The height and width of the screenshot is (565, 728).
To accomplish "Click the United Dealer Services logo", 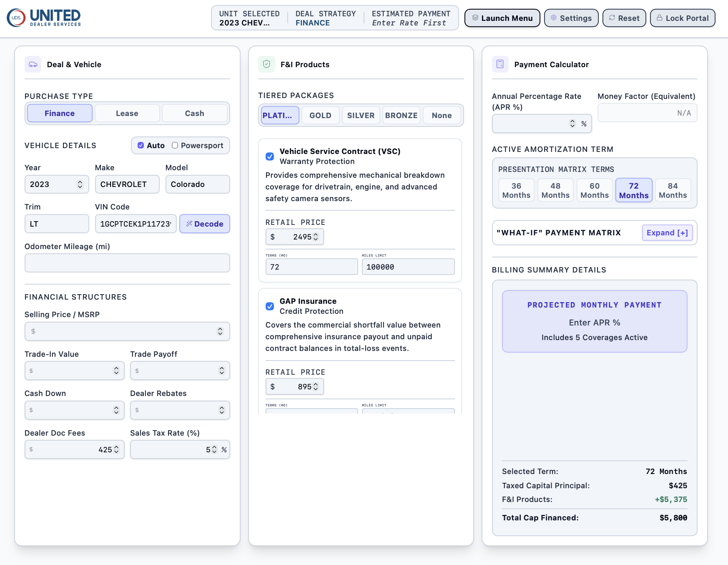I will click(x=44, y=18).
